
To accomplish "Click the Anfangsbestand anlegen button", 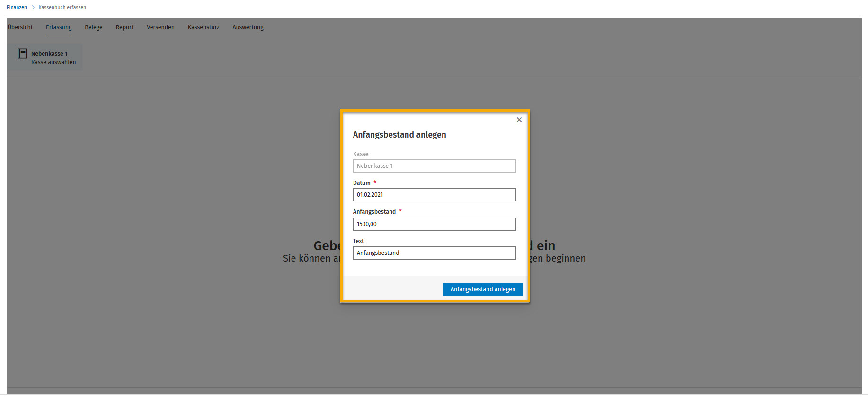I will tap(483, 289).
